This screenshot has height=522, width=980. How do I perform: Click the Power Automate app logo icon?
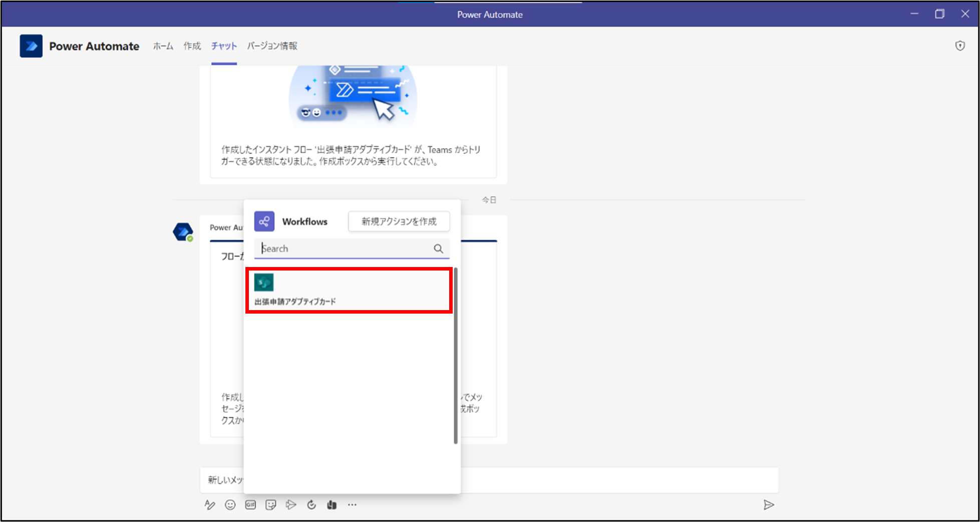point(31,46)
